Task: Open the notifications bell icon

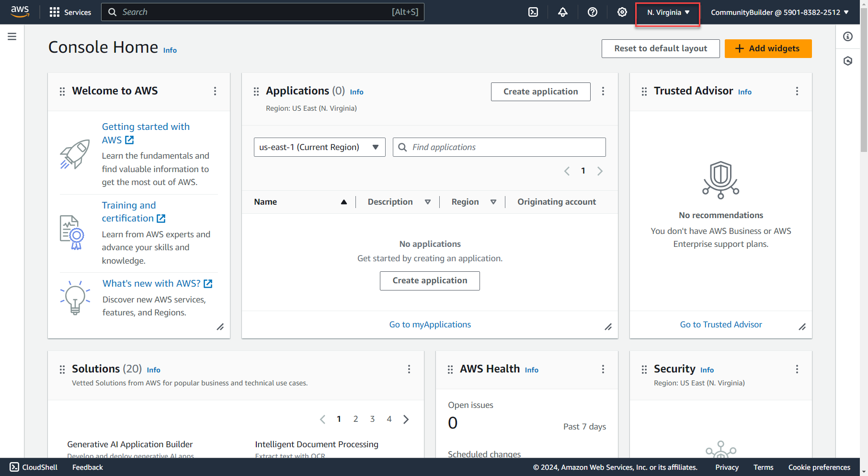Action: click(x=563, y=12)
